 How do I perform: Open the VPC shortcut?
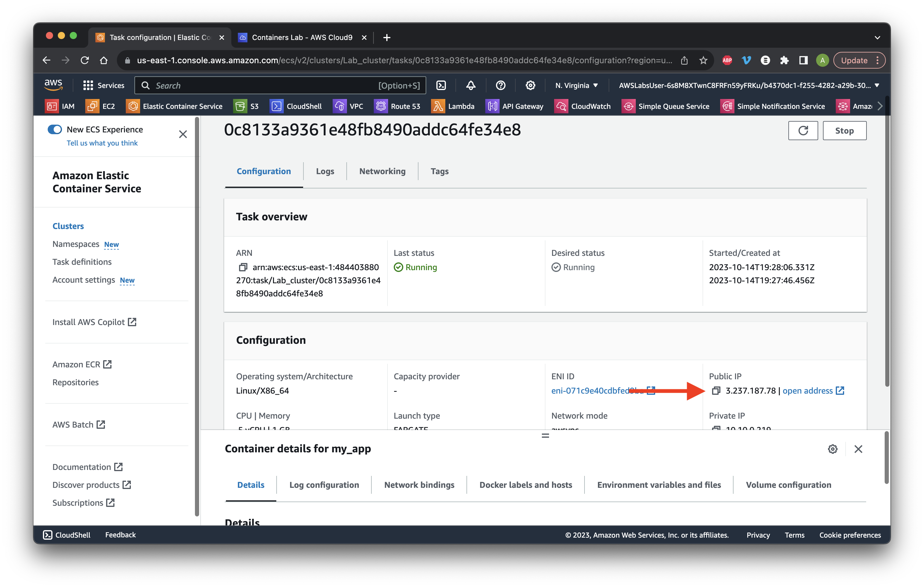tap(348, 106)
